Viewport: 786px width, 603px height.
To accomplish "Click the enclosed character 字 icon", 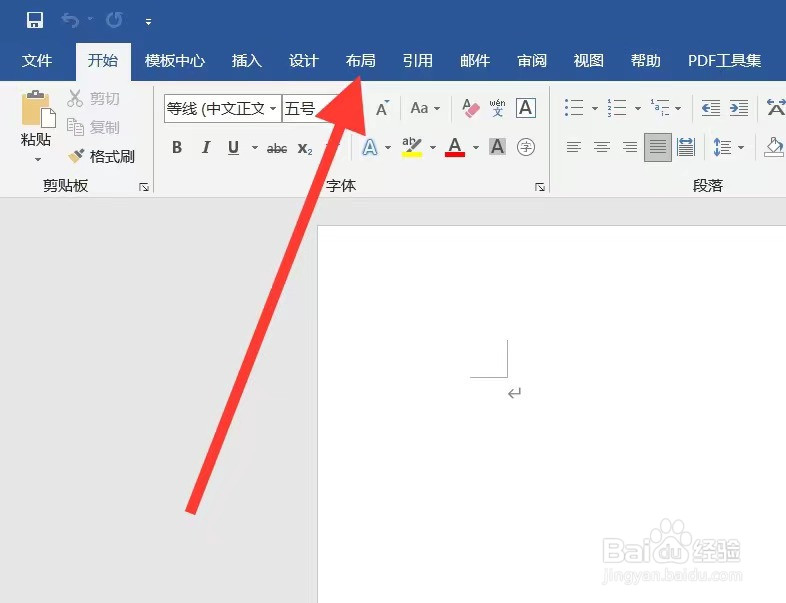I will pyautogui.click(x=526, y=147).
